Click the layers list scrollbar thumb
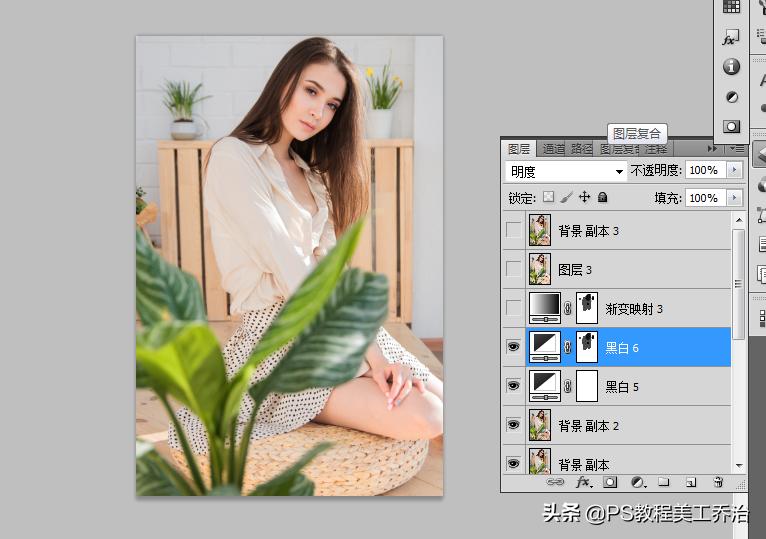The width and height of the screenshot is (766, 539). [x=739, y=283]
